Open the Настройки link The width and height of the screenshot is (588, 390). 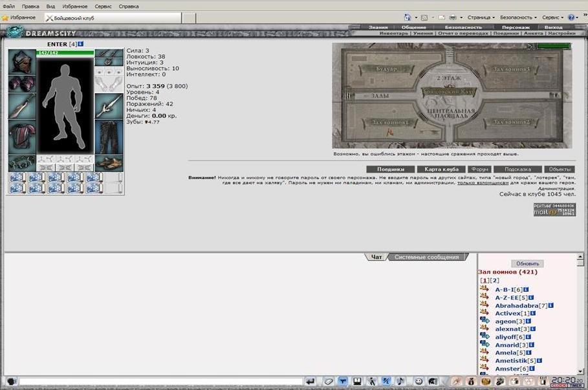click(x=561, y=34)
